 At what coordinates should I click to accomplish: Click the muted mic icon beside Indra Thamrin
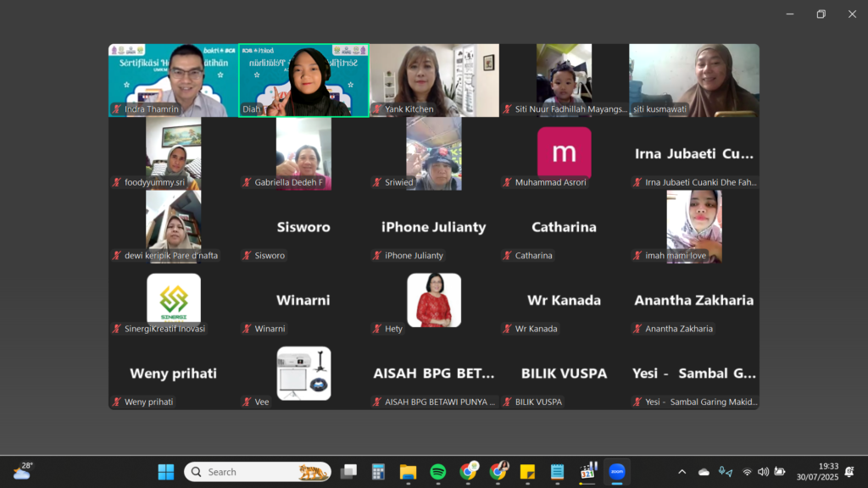tap(116, 109)
